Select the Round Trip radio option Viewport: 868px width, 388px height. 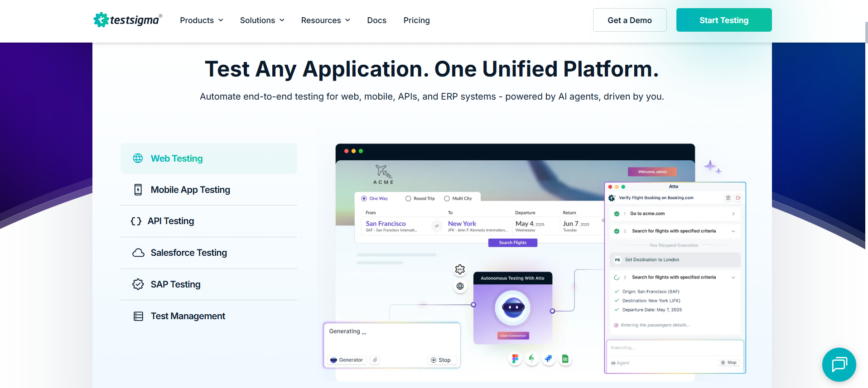pyautogui.click(x=408, y=198)
